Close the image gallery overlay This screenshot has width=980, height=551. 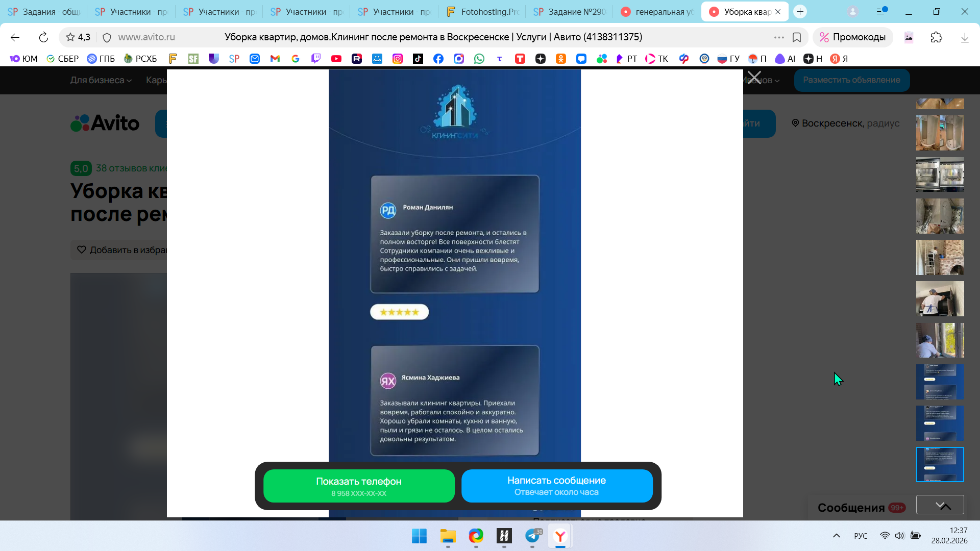coord(754,78)
